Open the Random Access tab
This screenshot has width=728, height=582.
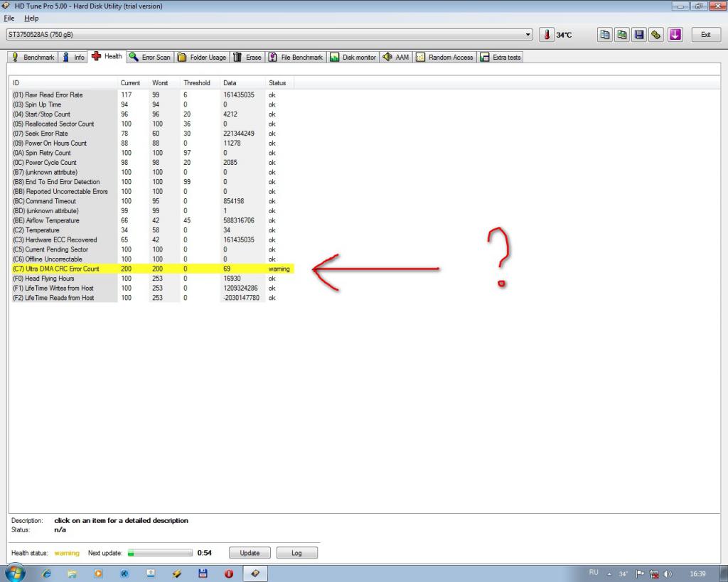tap(445, 57)
